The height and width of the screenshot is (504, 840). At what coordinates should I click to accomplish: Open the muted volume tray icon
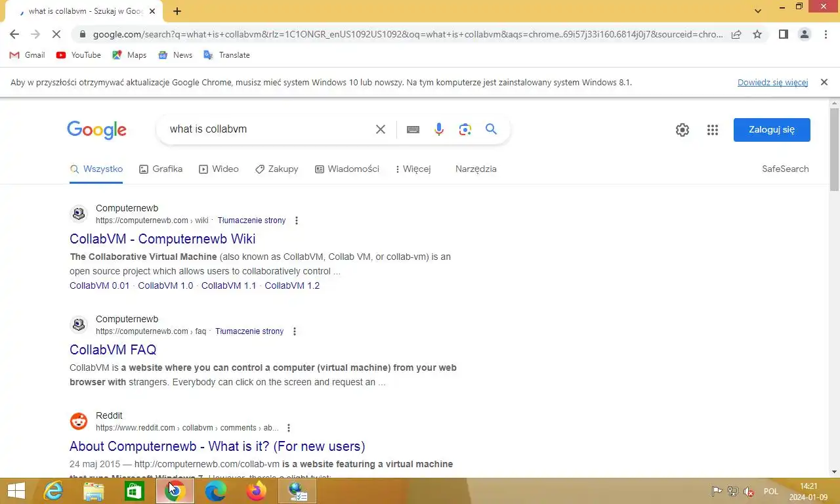[x=749, y=492]
